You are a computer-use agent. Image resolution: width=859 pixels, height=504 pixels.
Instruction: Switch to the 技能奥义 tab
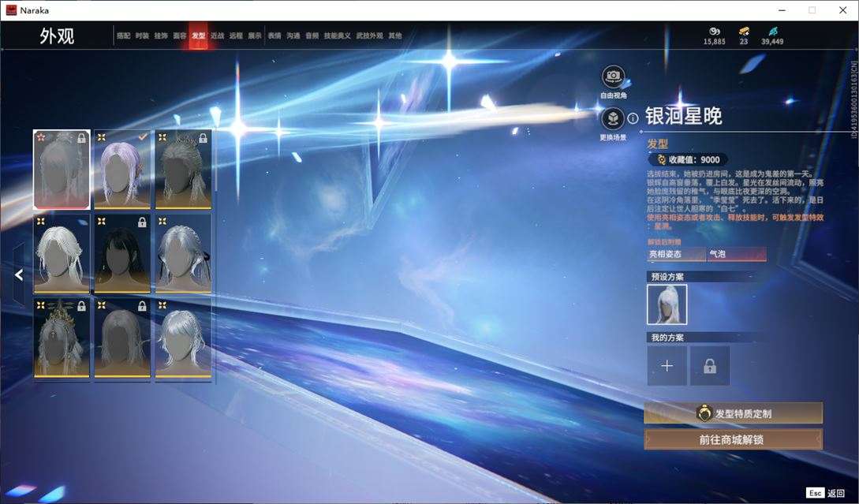point(337,35)
